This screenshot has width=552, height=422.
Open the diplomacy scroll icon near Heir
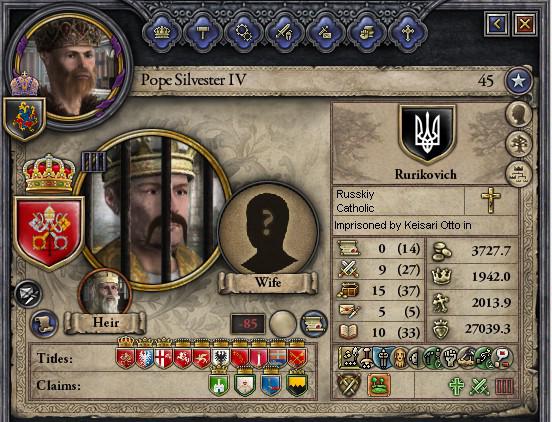click(45, 323)
